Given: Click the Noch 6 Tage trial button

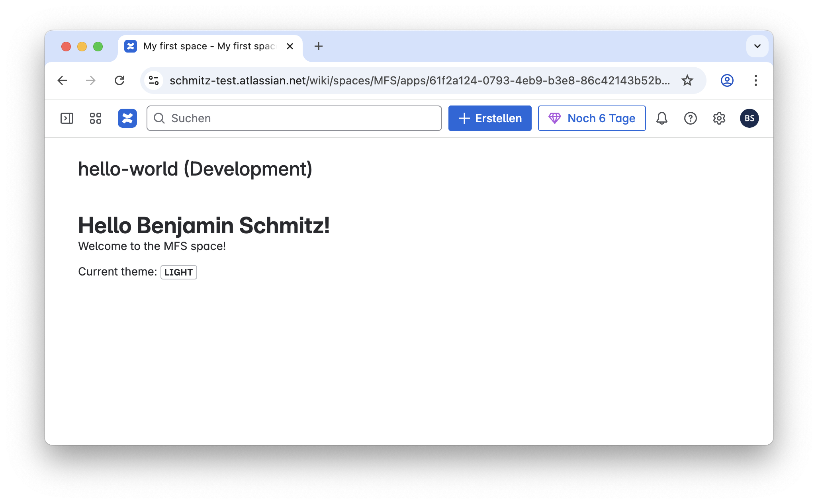Looking at the screenshot, I should 592,118.
